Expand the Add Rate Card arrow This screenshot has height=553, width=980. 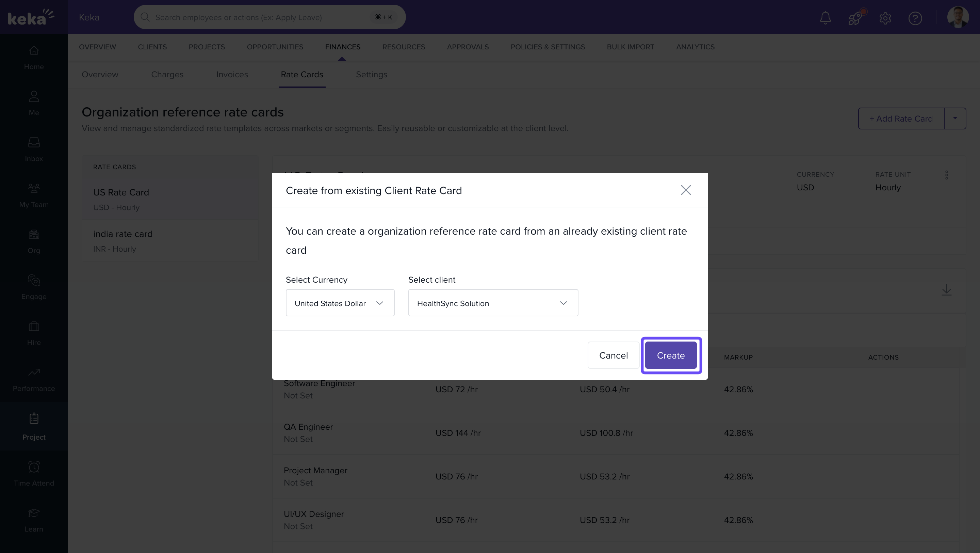[955, 118]
